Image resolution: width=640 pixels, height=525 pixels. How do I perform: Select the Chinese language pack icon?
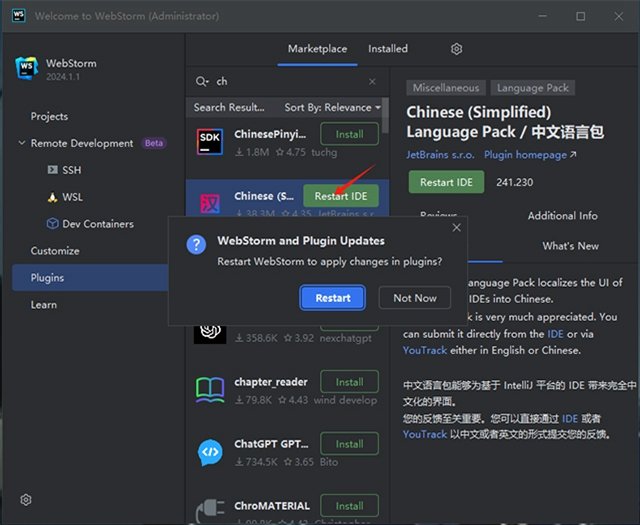tap(210, 203)
